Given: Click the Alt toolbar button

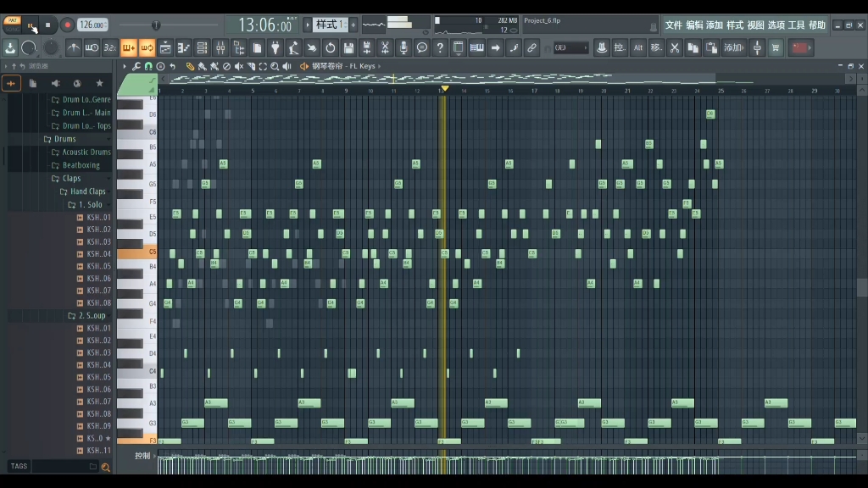Looking at the screenshot, I should 637,47.
